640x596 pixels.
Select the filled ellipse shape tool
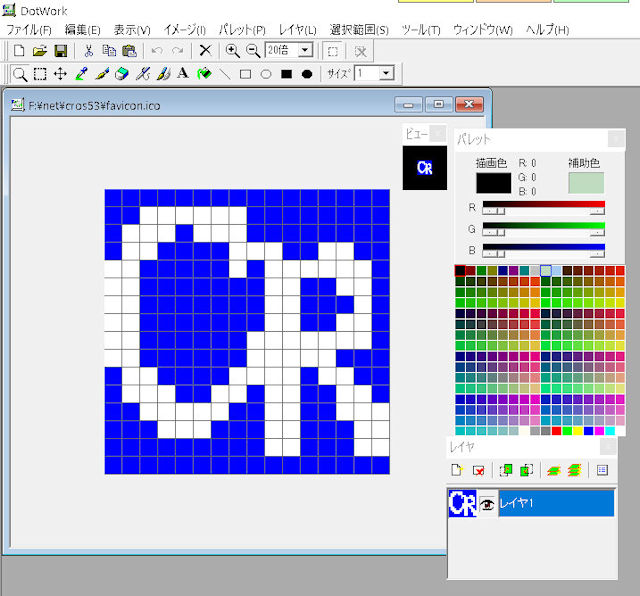click(307, 74)
